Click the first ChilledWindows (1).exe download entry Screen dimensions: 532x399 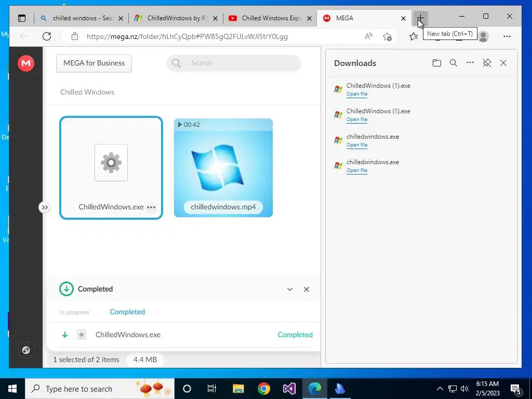click(x=421, y=89)
